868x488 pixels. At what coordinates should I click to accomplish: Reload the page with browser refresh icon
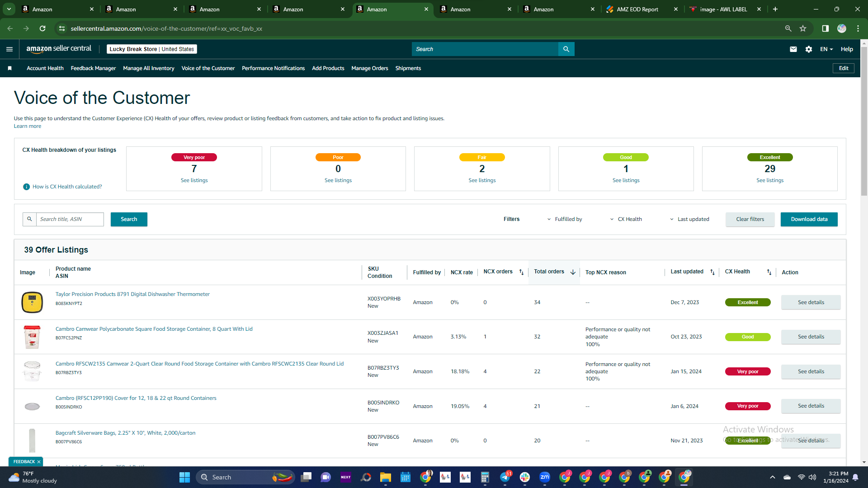pyautogui.click(x=42, y=28)
